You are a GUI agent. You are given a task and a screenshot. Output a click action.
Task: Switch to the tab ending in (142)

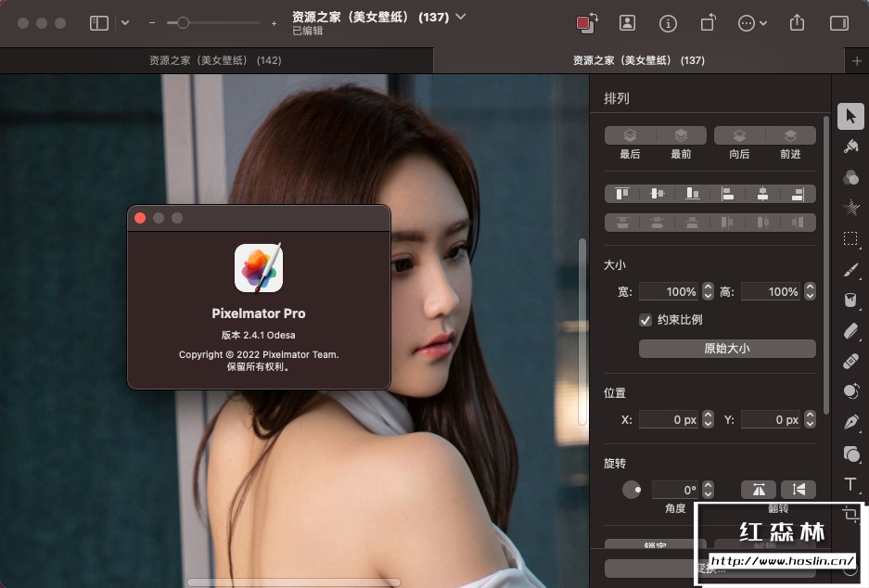tap(215, 60)
